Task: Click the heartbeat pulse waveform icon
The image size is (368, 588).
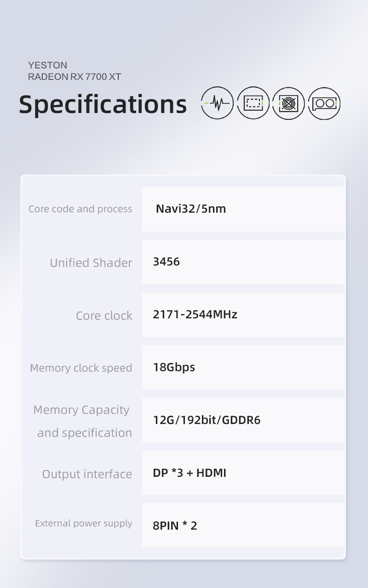Action: coord(217,103)
